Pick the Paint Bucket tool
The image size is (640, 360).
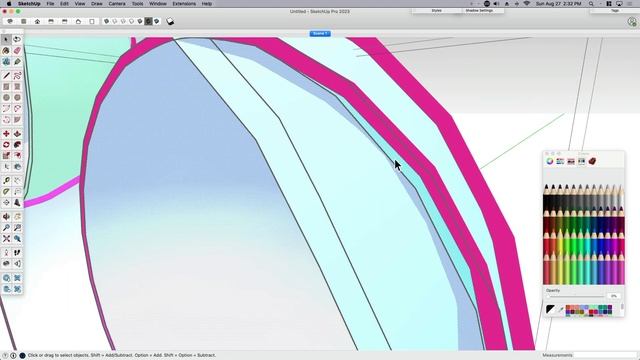[6, 51]
